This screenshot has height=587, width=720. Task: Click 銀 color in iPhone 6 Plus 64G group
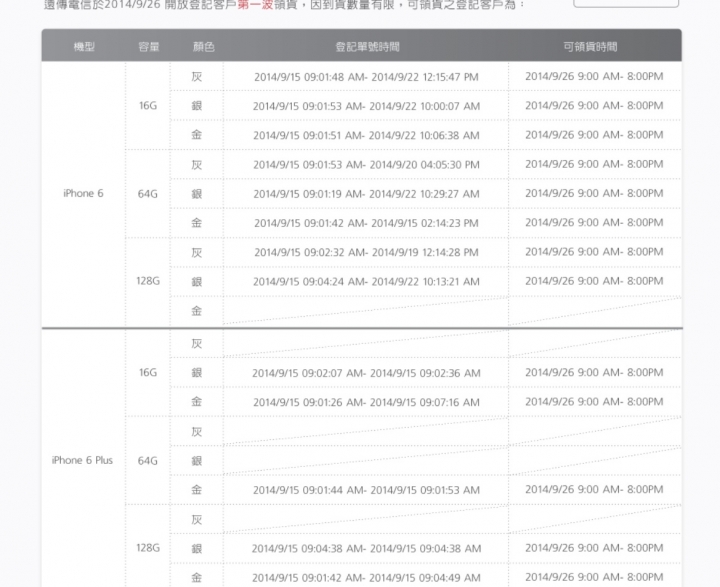click(x=197, y=461)
